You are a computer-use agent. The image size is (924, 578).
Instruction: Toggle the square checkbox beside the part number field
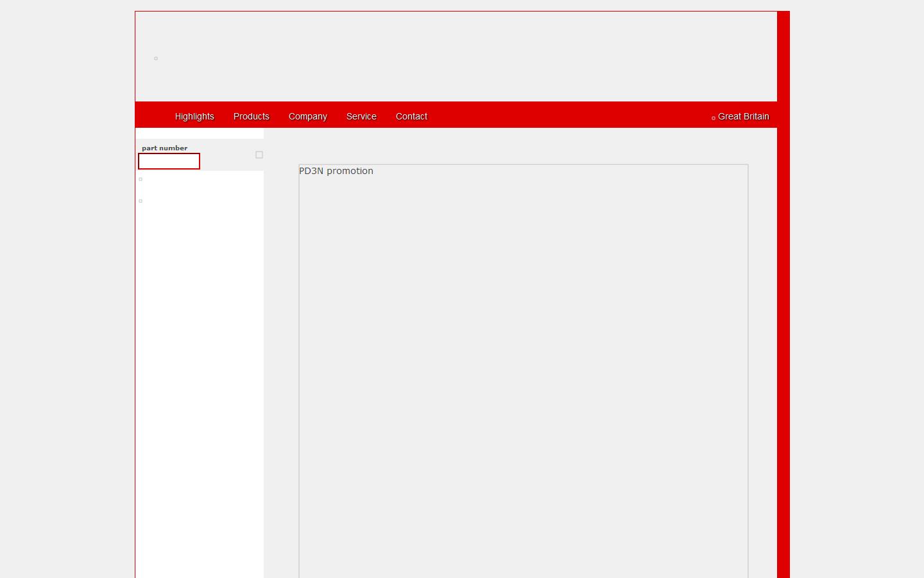click(x=259, y=154)
